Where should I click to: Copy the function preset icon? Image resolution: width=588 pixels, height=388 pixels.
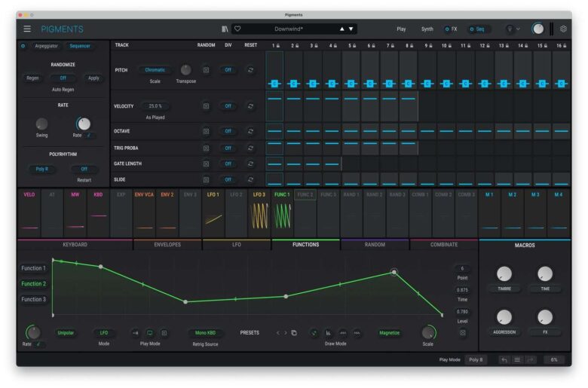[294, 332]
